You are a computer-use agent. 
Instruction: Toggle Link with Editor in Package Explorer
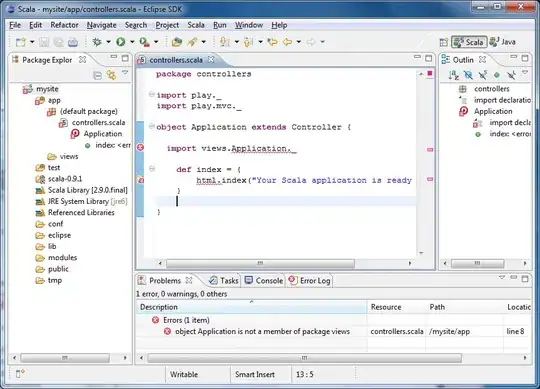tap(111, 75)
